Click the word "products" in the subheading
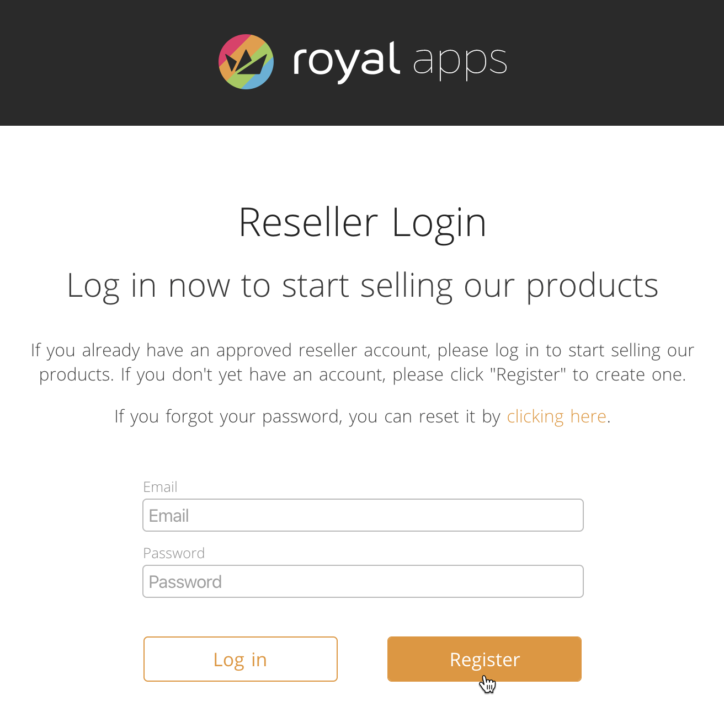This screenshot has width=724, height=728. click(x=592, y=287)
